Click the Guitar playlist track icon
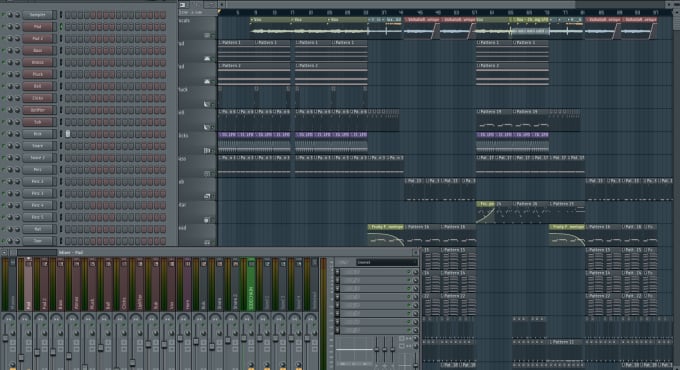680x370 pixels. [x=207, y=219]
